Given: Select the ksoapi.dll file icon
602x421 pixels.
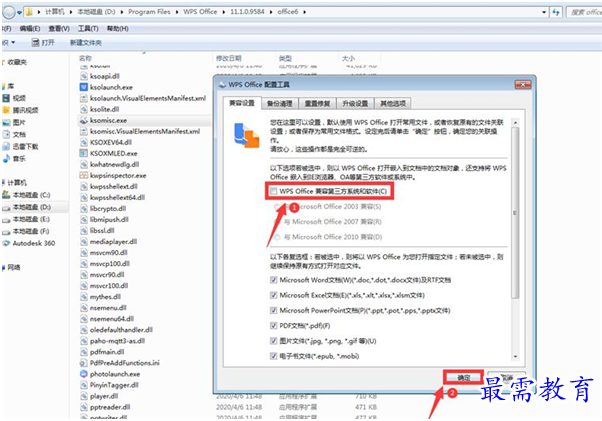Looking at the screenshot, I should pos(84,76).
